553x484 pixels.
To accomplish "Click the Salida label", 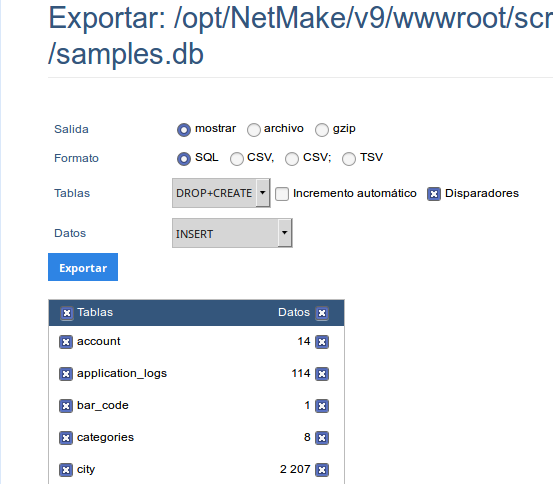I will click(71, 129).
